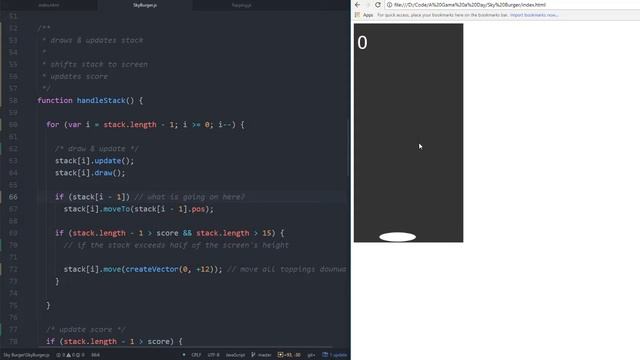The width and height of the screenshot is (640, 360).
Task: Click the master git branch indicator
Action: tap(261, 355)
